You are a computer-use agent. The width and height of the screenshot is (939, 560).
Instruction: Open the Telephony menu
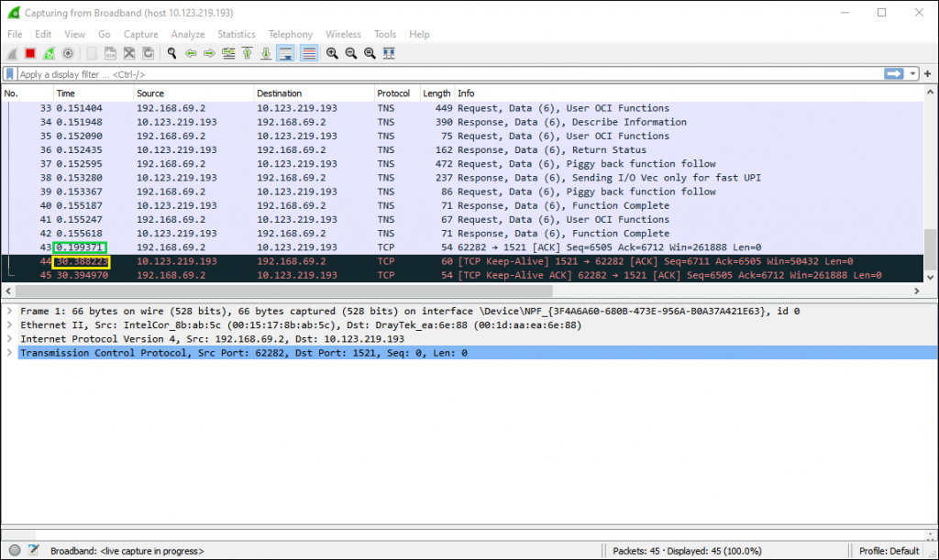point(290,34)
